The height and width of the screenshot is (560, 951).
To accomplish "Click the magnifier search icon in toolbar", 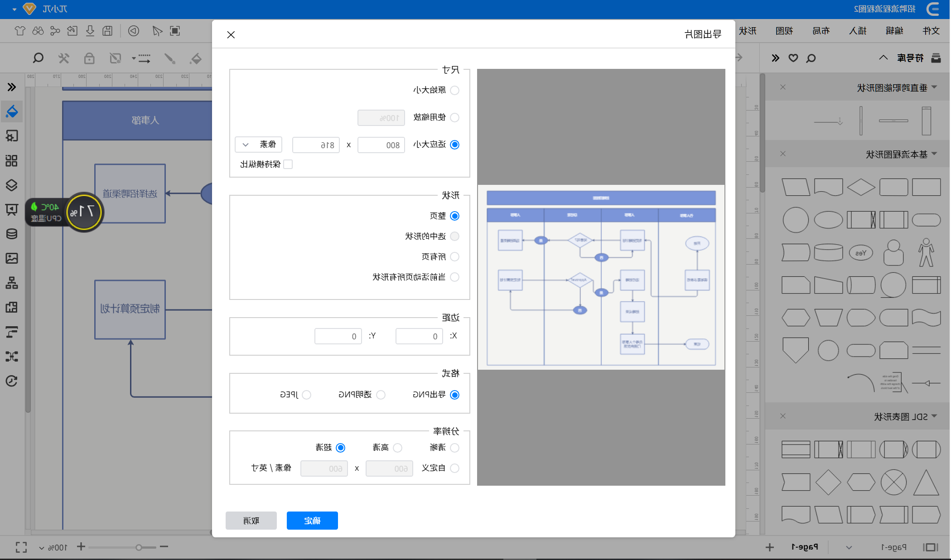I will tap(39, 58).
